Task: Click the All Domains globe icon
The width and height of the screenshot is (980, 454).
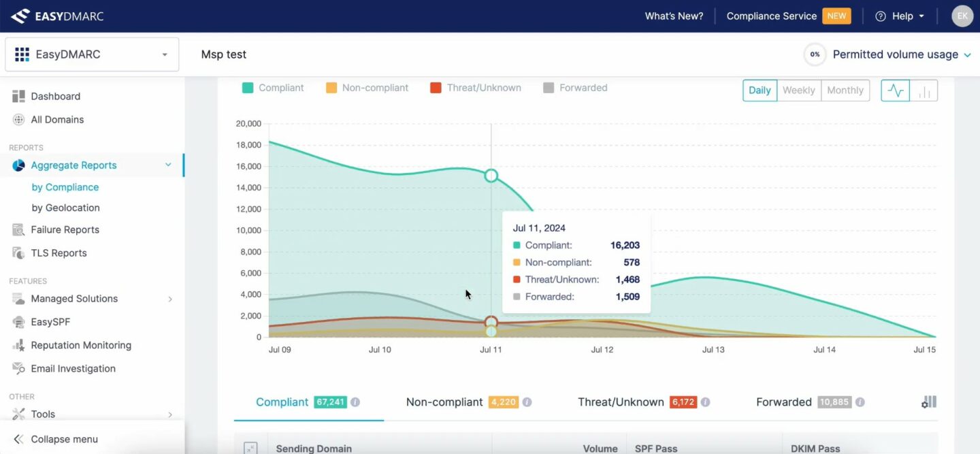Action: 18,120
